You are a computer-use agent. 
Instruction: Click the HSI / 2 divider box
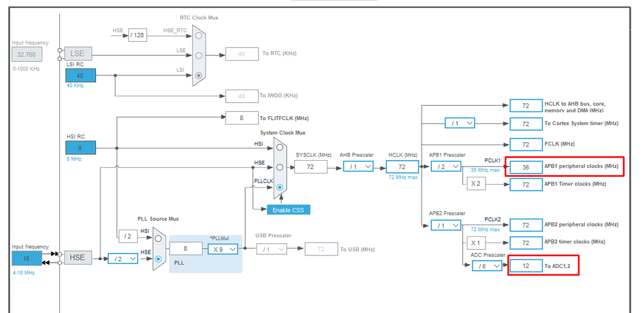(128, 236)
